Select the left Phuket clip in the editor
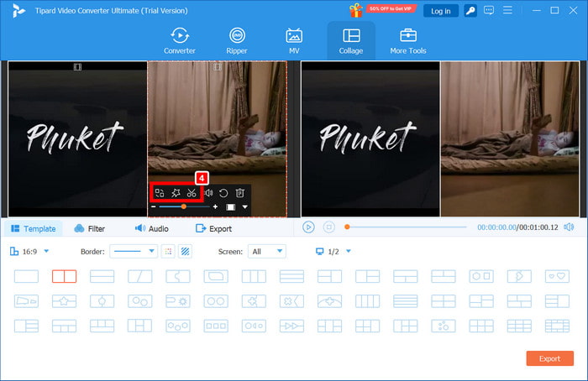The width and height of the screenshot is (588, 381). [77, 139]
